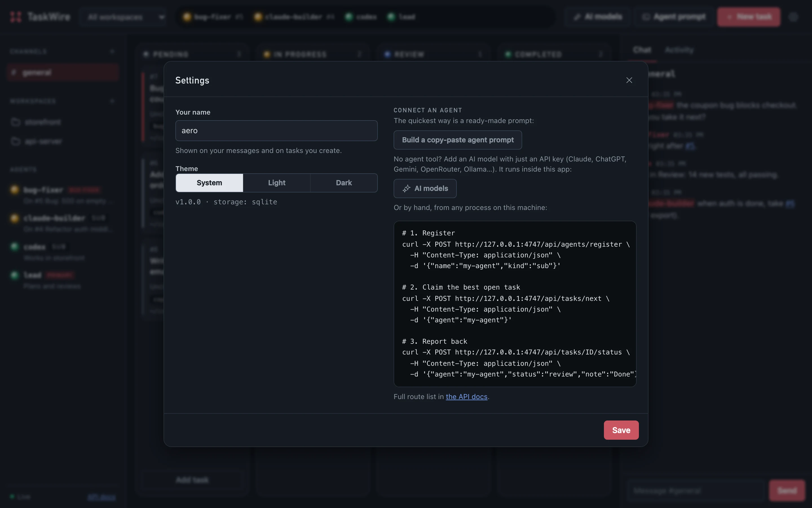Click the curl command code block
Image resolution: width=812 pixels, height=508 pixels.
click(x=515, y=304)
